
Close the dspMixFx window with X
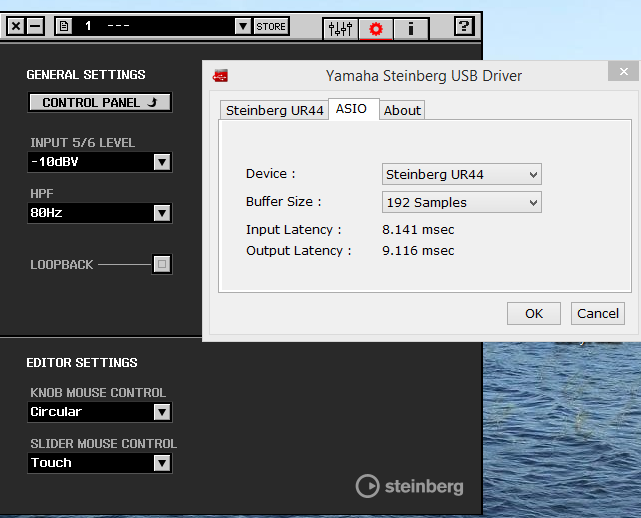click(16, 27)
